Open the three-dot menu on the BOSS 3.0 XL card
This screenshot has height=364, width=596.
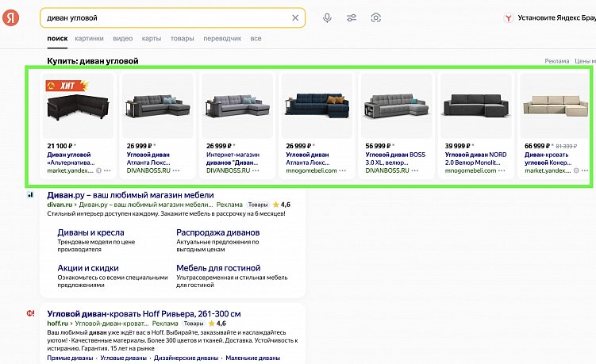[x=415, y=171]
